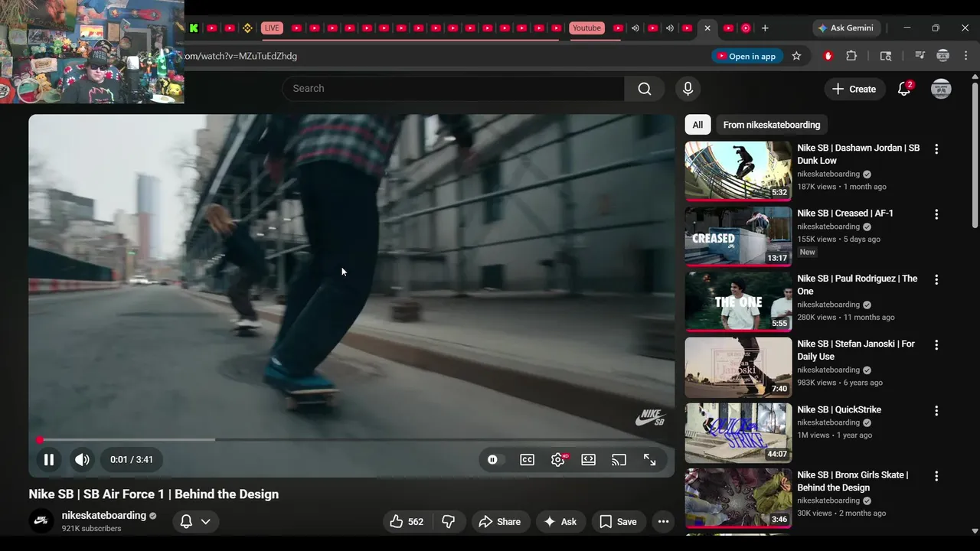This screenshot has height=551, width=980.
Task: Cast video to a TV
Action: click(x=619, y=459)
